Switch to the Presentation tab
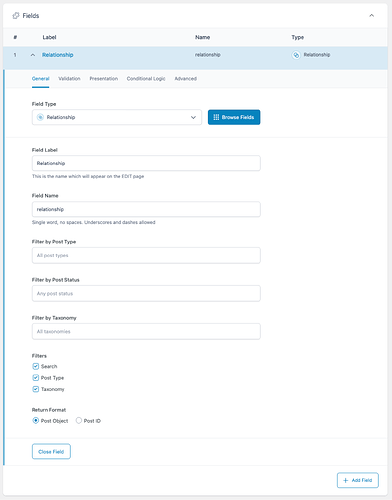 pos(104,79)
